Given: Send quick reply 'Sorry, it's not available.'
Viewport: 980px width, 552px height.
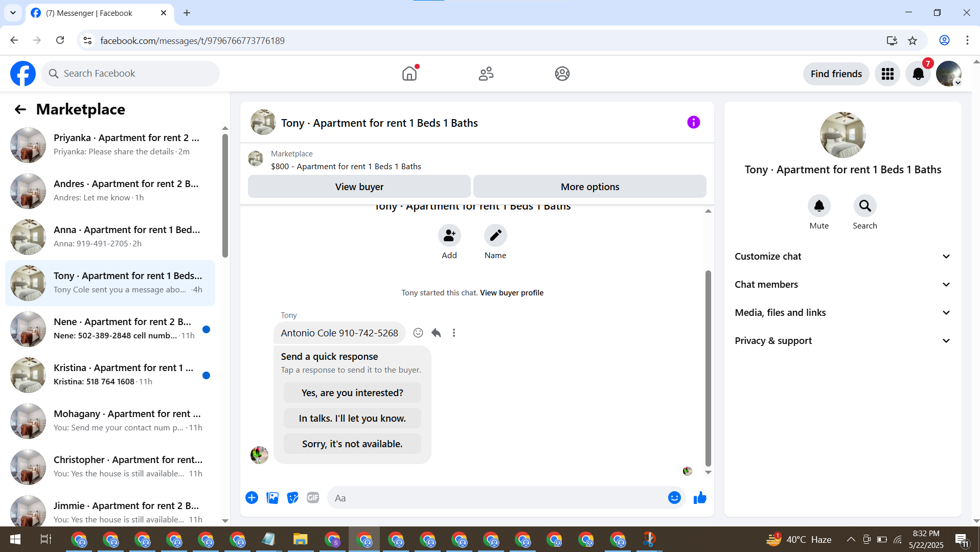Looking at the screenshot, I should coord(352,444).
